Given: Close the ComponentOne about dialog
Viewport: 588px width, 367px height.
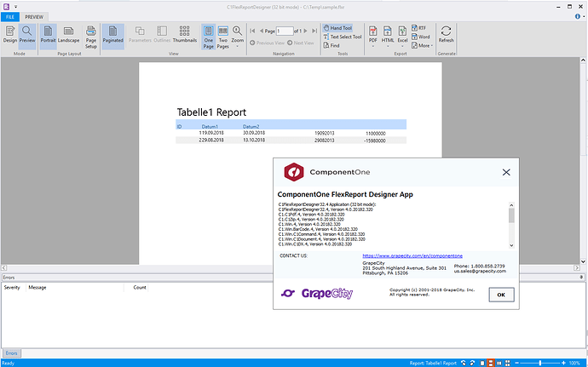Looking at the screenshot, I should (x=506, y=172).
